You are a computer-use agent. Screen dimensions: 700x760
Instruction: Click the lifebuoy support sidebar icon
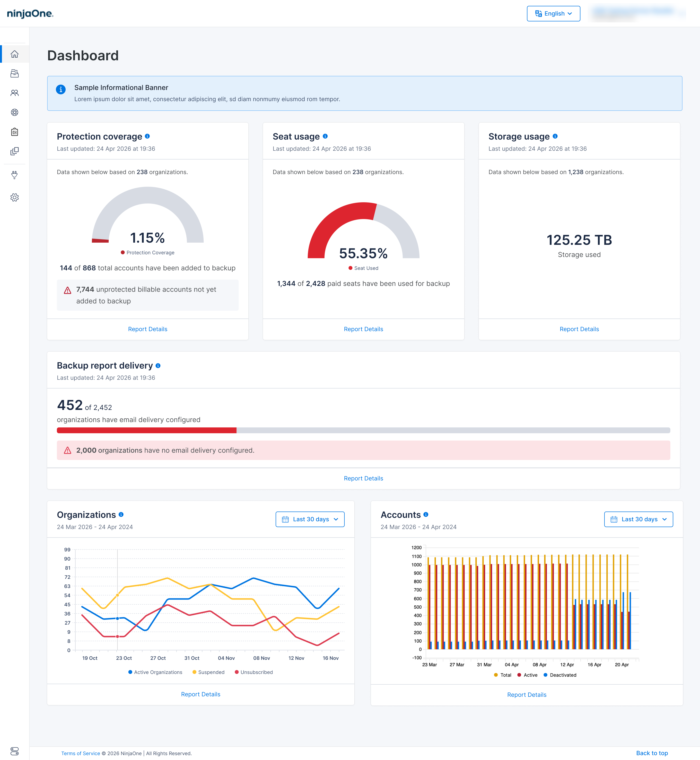pos(14,113)
